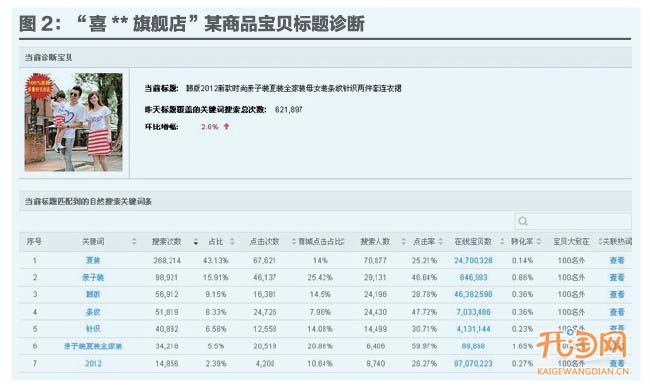Image resolution: width=650 pixels, height=387 pixels.
Task: Open online item count 7,033,486
Action: click(x=473, y=312)
